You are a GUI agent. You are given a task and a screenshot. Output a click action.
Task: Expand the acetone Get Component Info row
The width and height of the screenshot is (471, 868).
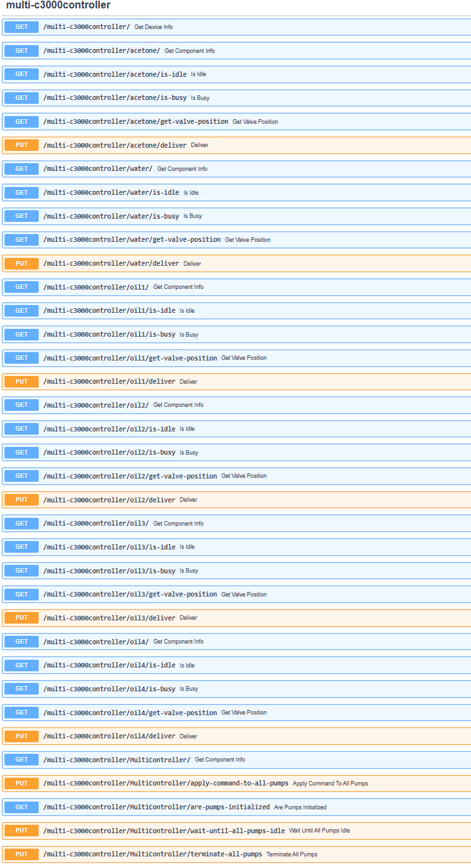(236, 51)
